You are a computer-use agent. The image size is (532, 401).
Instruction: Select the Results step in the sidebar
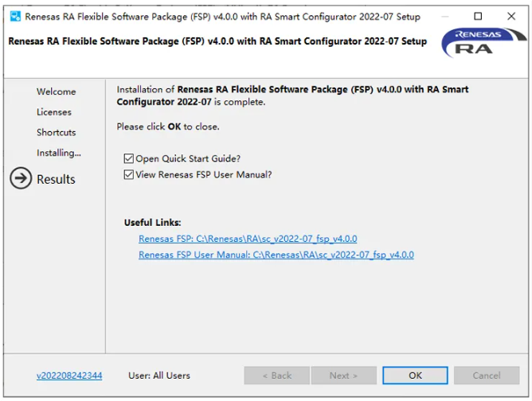coord(56,179)
